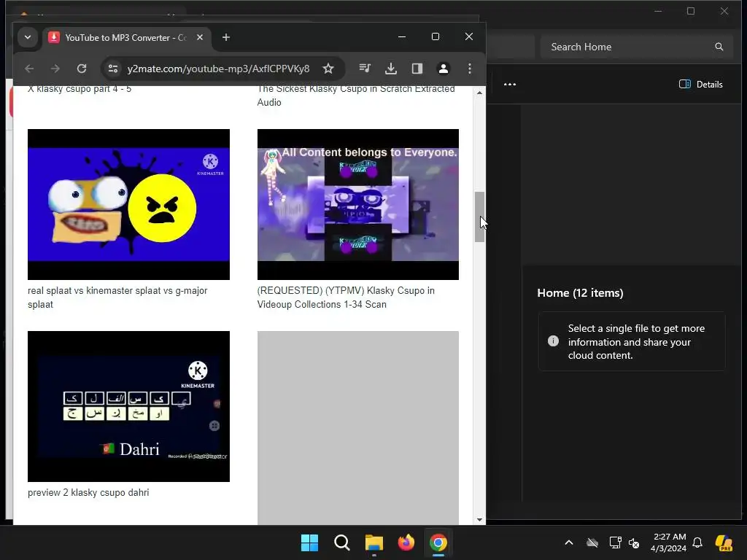Click the scrollbar up arrow

pyautogui.click(x=479, y=93)
